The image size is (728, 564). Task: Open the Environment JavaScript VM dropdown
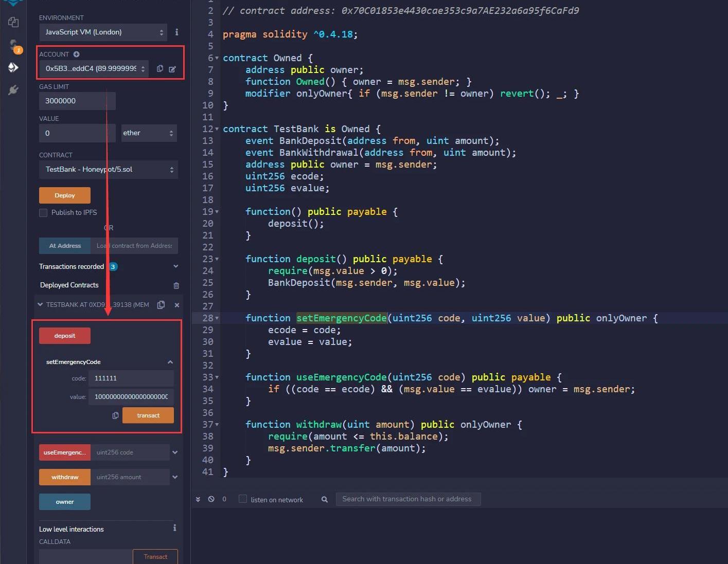pos(103,32)
